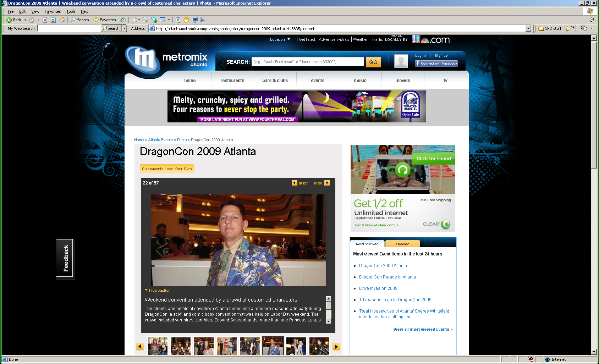Open My Web Search button dropdown arrow
The height and width of the screenshot is (364, 599).
click(125, 28)
